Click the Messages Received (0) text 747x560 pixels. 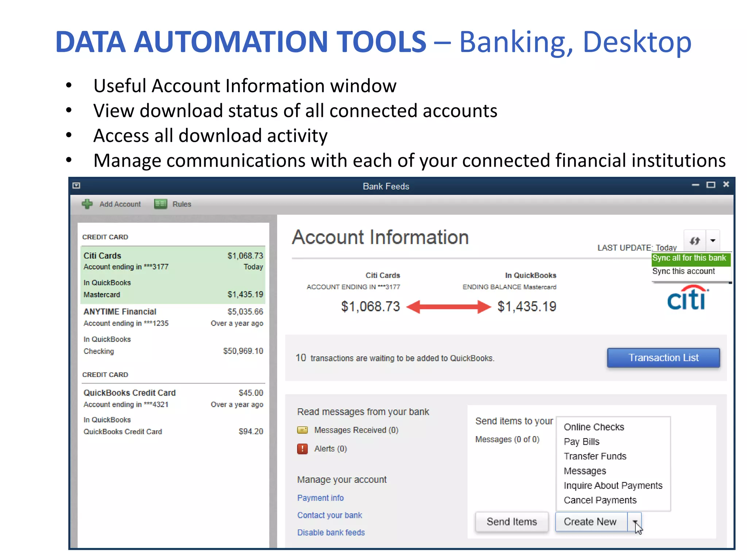point(356,430)
